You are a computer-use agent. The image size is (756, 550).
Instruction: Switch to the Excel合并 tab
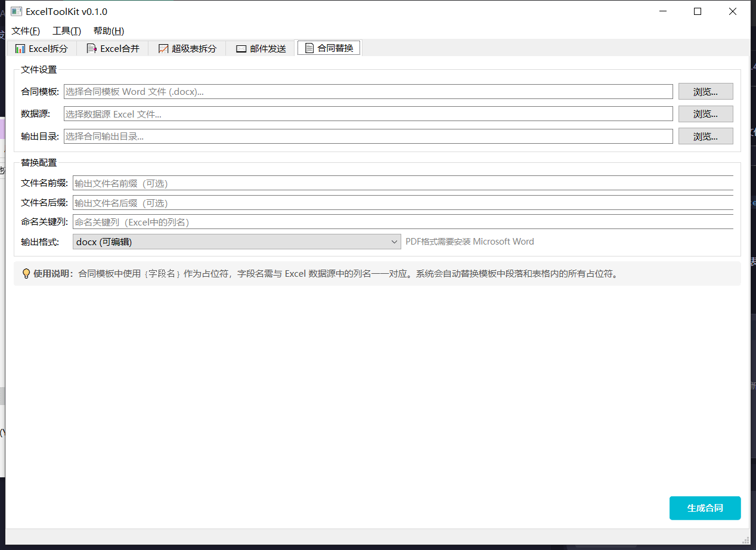(113, 49)
